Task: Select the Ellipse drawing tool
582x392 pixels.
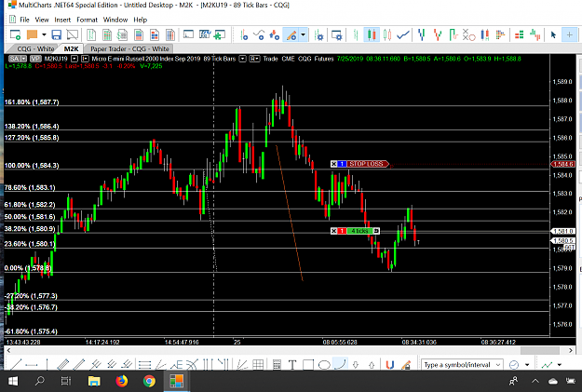Action: point(324,365)
